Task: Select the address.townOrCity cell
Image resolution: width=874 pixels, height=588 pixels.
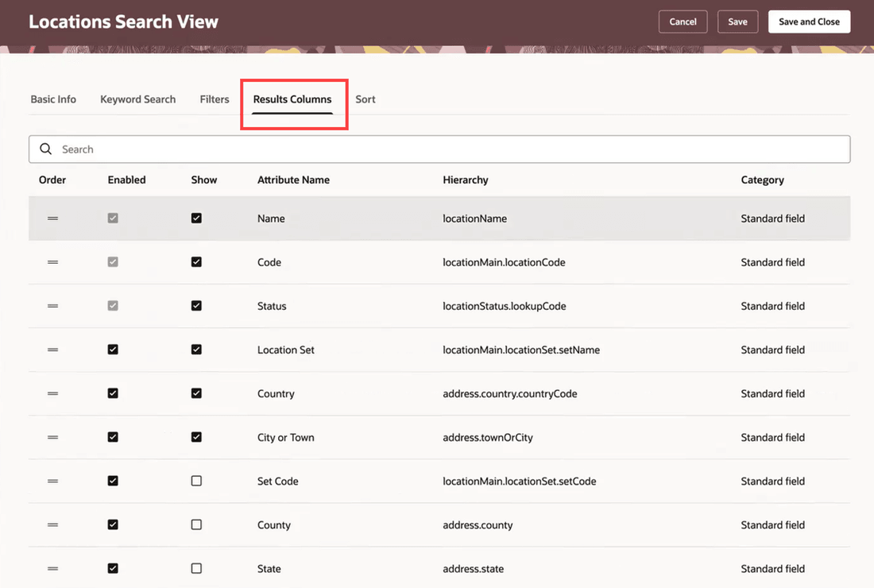Action: click(x=488, y=438)
